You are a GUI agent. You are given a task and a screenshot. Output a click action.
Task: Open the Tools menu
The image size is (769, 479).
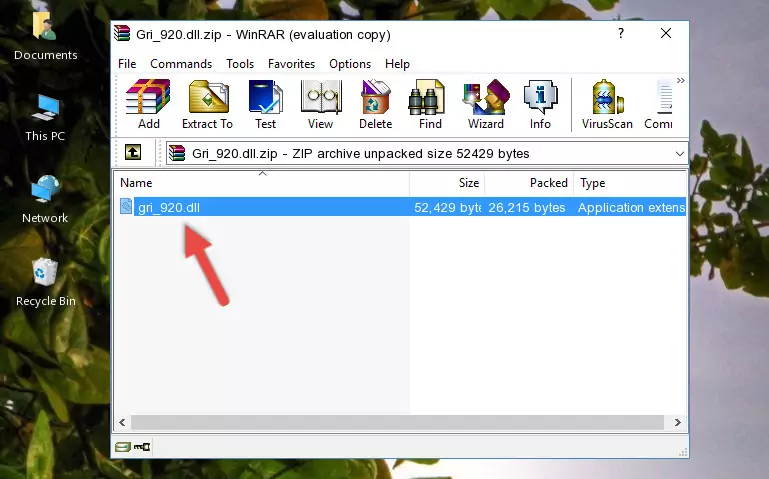(240, 64)
